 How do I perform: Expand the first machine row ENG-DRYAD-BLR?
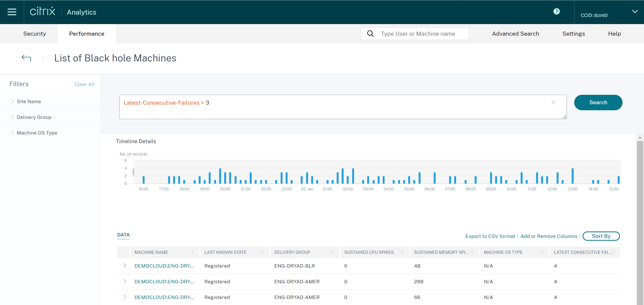pyautogui.click(x=125, y=266)
